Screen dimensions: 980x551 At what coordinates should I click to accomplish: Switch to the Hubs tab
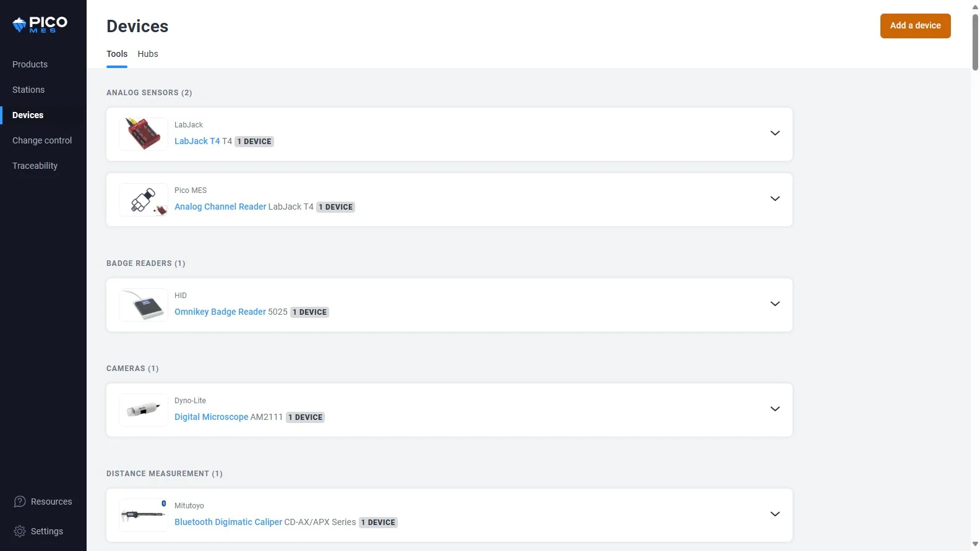click(x=148, y=54)
